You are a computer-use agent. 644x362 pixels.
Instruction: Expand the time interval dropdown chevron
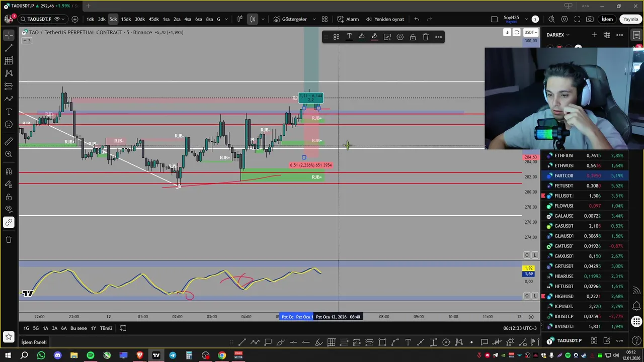[x=226, y=19]
